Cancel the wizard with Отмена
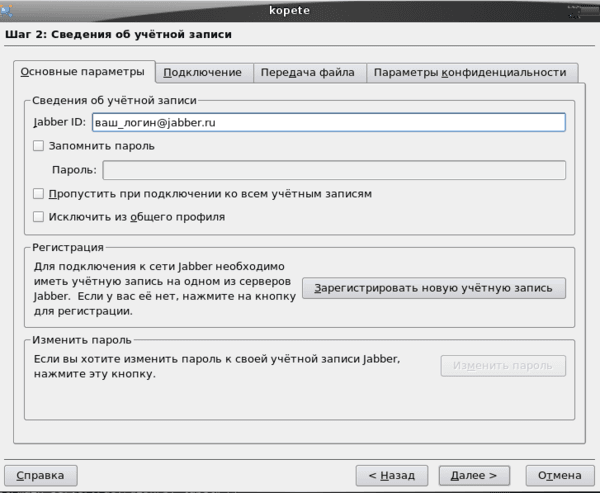The height and width of the screenshot is (493, 600). point(560,475)
